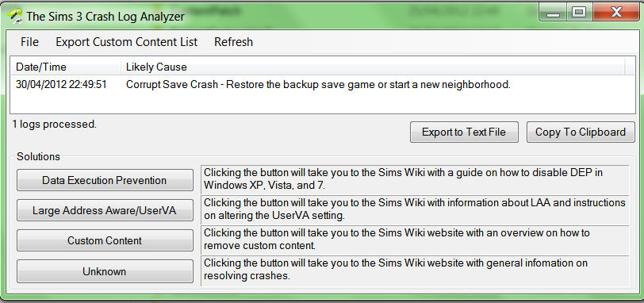Click the resolving crashes description text
The height and width of the screenshot is (303, 644).
point(415,270)
